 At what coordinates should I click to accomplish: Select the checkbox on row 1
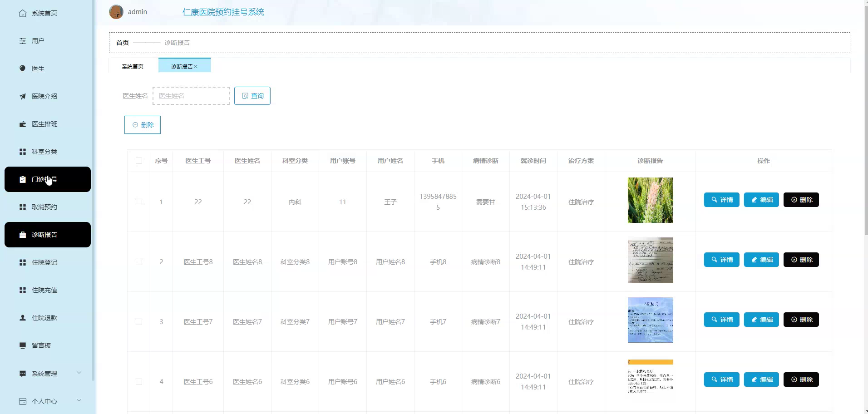tap(139, 202)
